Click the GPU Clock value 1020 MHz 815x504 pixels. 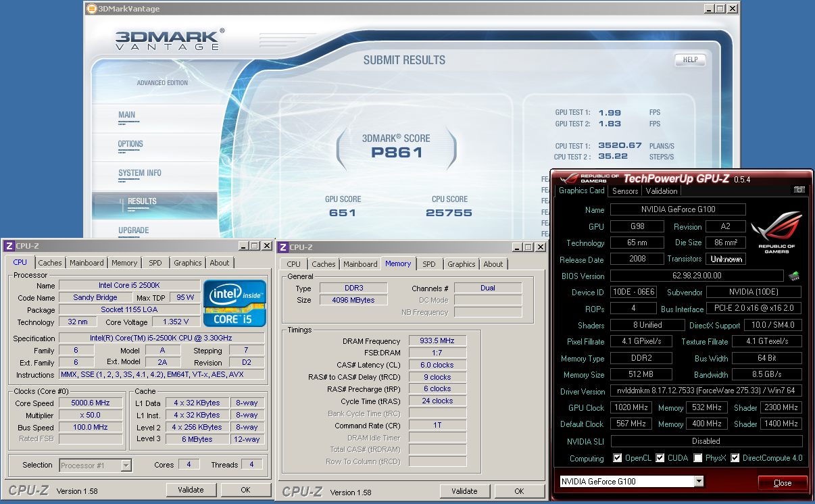pos(631,407)
